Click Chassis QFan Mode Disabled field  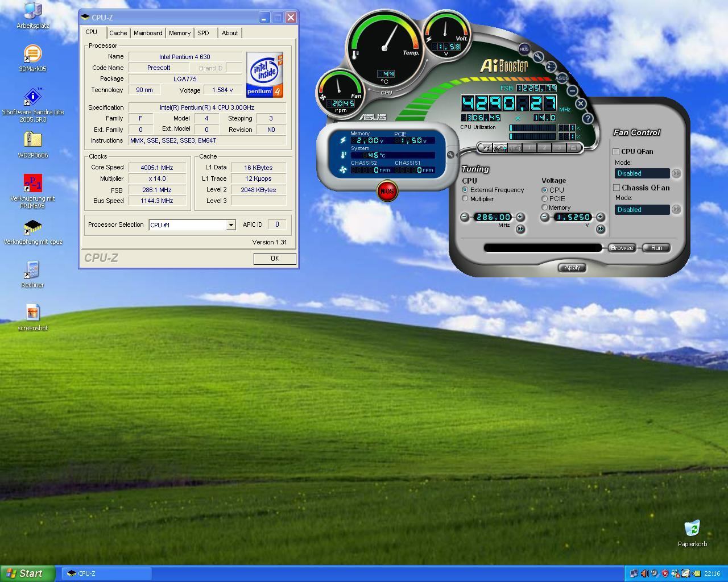(642, 210)
